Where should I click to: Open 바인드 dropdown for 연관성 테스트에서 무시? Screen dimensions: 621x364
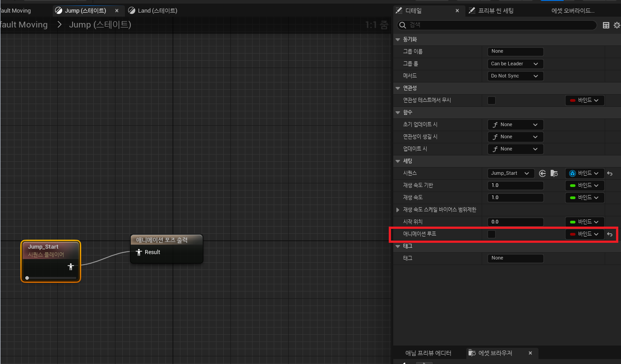[x=584, y=100]
